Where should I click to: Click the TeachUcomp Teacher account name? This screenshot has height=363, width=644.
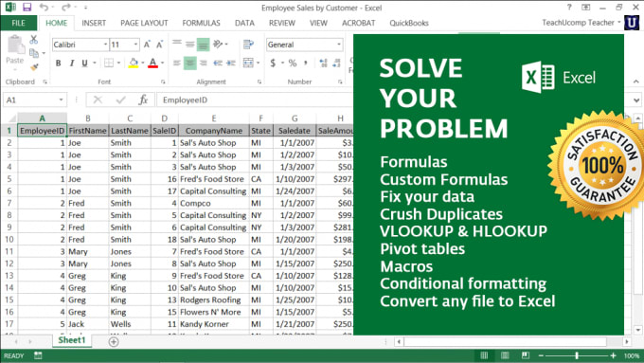click(x=578, y=23)
